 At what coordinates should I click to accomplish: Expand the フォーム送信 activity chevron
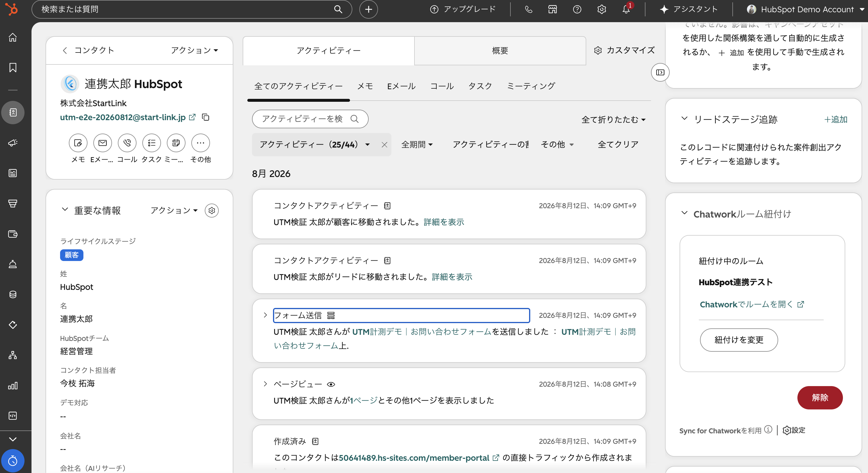click(265, 315)
